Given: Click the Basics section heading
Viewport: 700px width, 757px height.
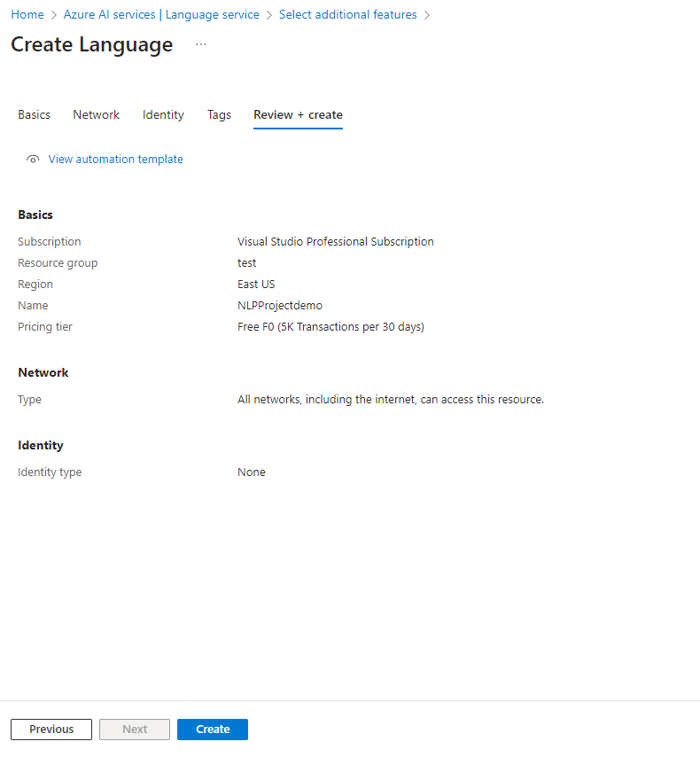Looking at the screenshot, I should tap(35, 215).
